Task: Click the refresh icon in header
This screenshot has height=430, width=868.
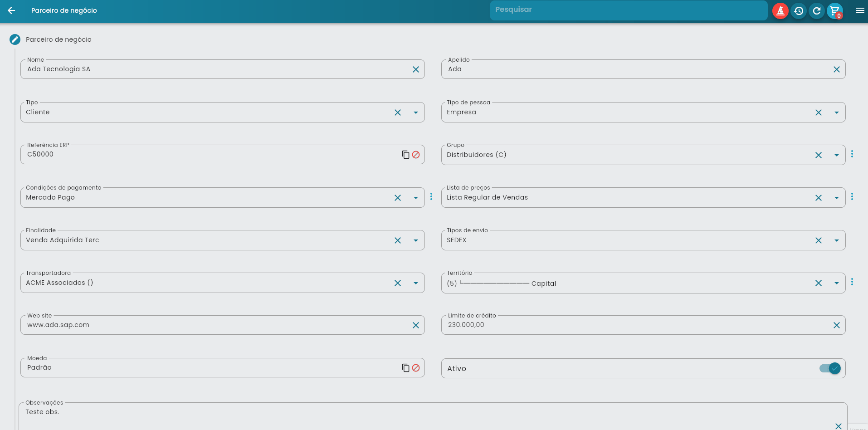Action: [x=817, y=11]
